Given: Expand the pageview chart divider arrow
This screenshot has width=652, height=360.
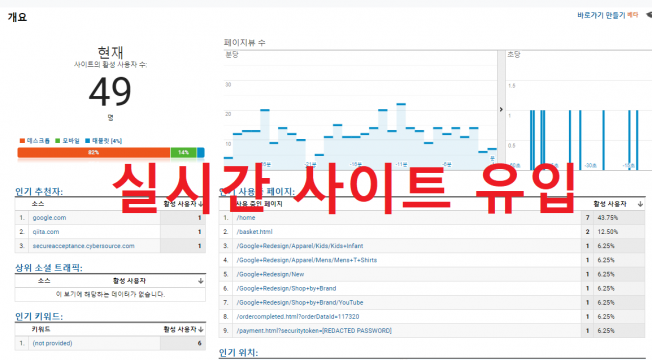Looking at the screenshot, I should tap(501, 109).
